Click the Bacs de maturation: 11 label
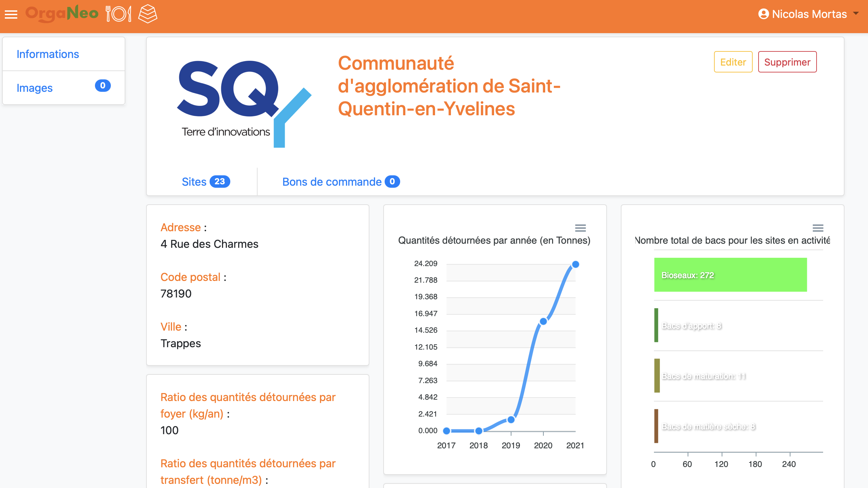The width and height of the screenshot is (868, 488). coord(704,376)
